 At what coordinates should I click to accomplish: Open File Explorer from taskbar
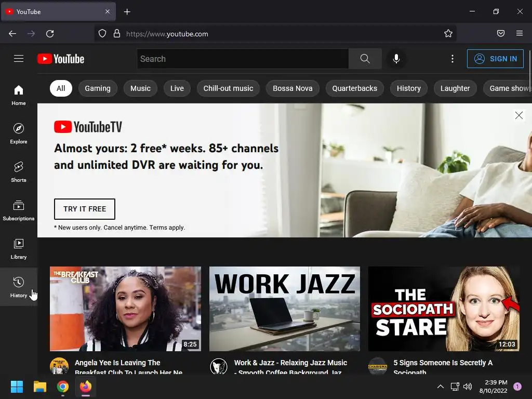point(39,387)
